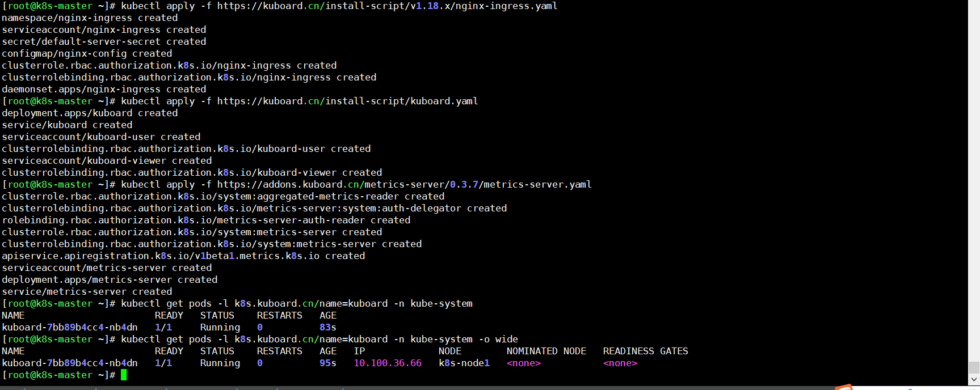Click the rolebinding metrics-server-auth-reader created line
Viewport: 980px width, 390px height.
pyautogui.click(x=206, y=221)
